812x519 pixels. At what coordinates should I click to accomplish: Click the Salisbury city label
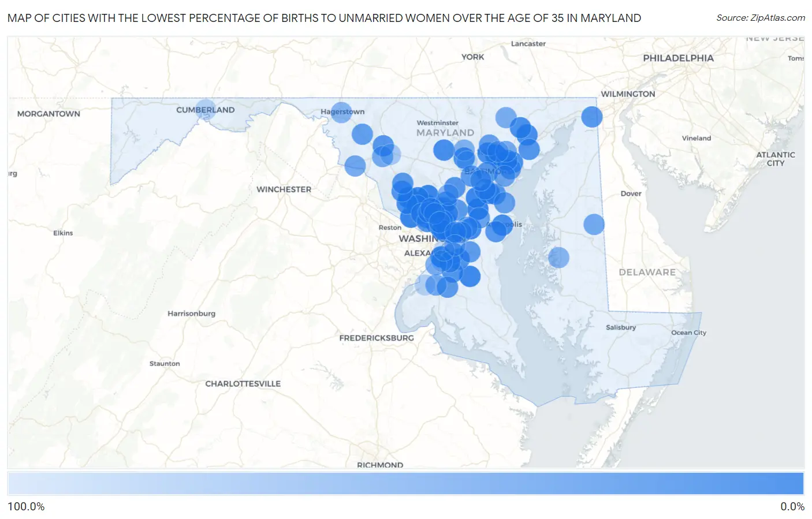[x=621, y=327]
